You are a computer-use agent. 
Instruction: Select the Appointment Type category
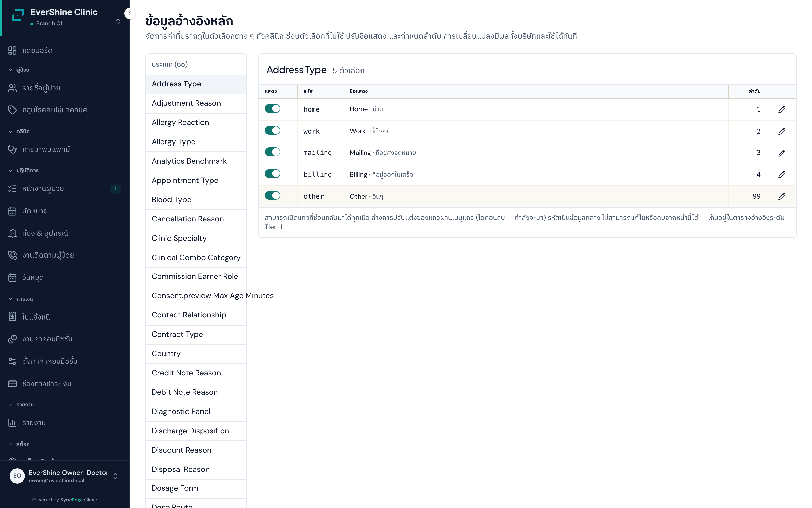[x=196, y=180]
